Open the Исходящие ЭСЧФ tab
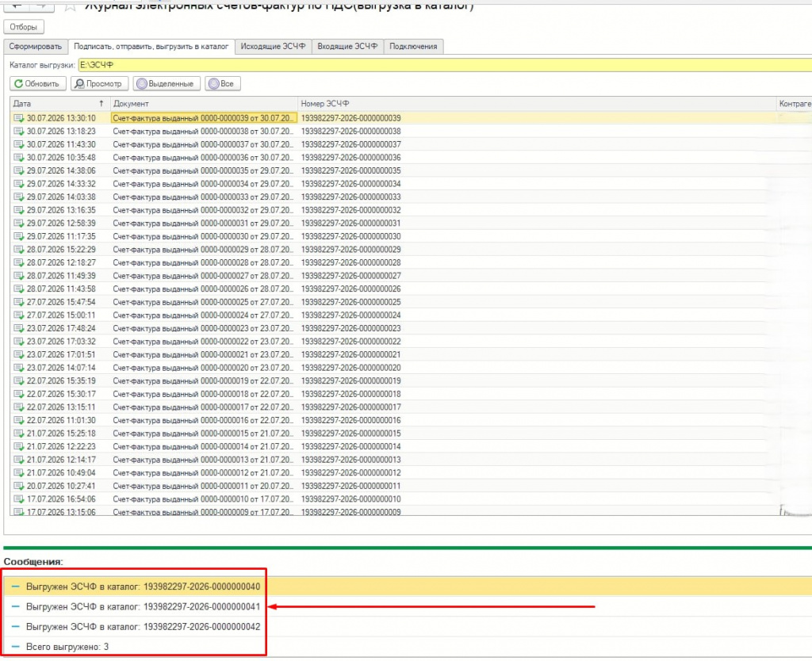Image resolution: width=812 pixels, height=661 pixels. click(273, 47)
